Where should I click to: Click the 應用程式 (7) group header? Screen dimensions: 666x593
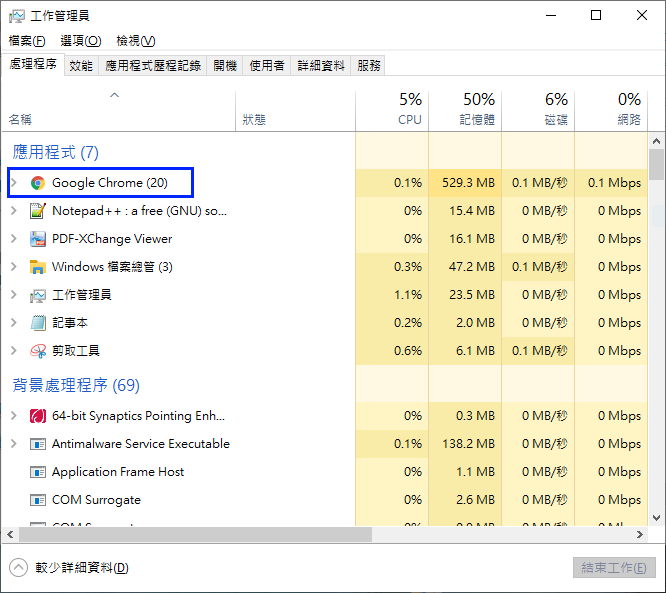pyautogui.click(x=56, y=152)
